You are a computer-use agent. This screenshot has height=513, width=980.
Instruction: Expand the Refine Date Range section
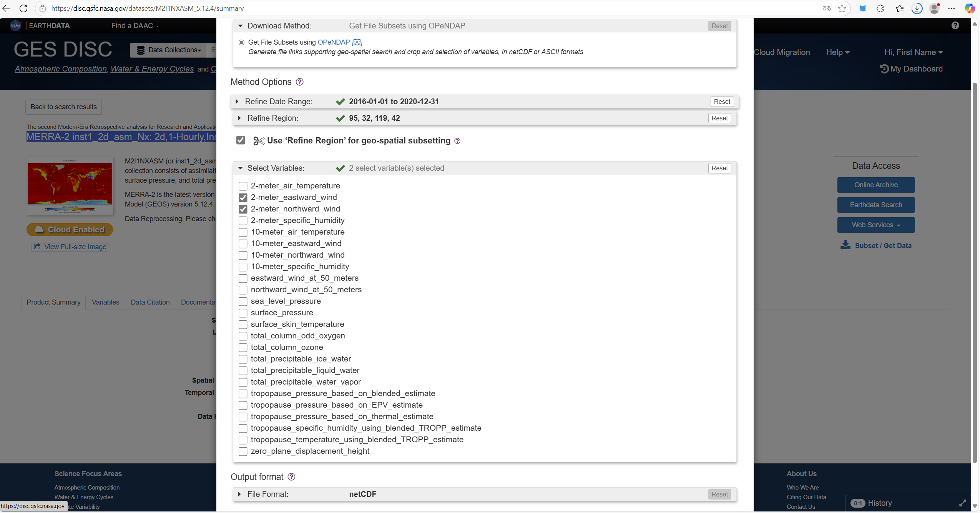[x=237, y=102]
